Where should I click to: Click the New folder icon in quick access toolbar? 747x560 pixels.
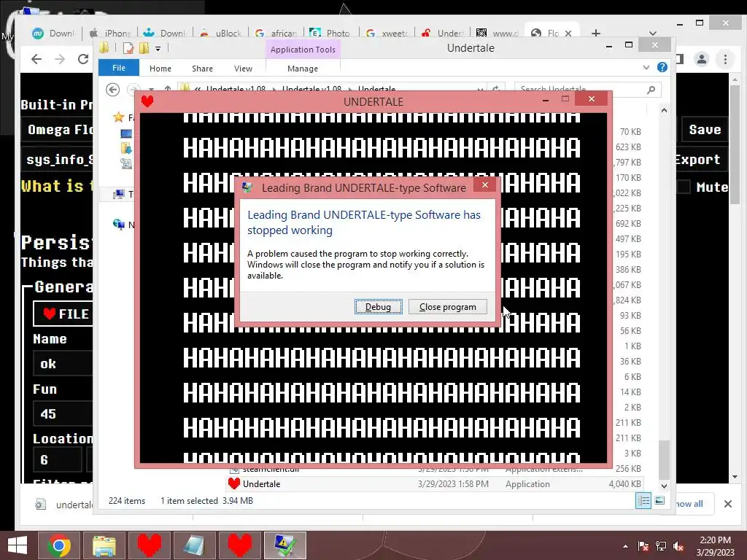tap(144, 48)
